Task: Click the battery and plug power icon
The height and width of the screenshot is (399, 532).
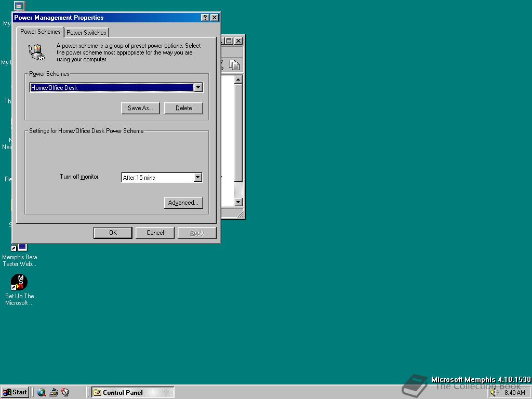Action: pos(37,52)
